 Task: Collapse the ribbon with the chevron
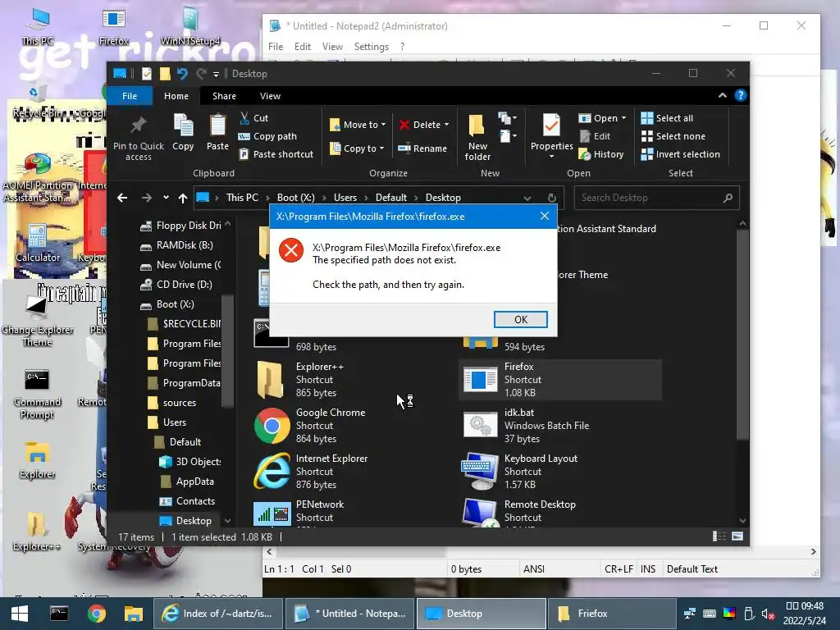[722, 95]
